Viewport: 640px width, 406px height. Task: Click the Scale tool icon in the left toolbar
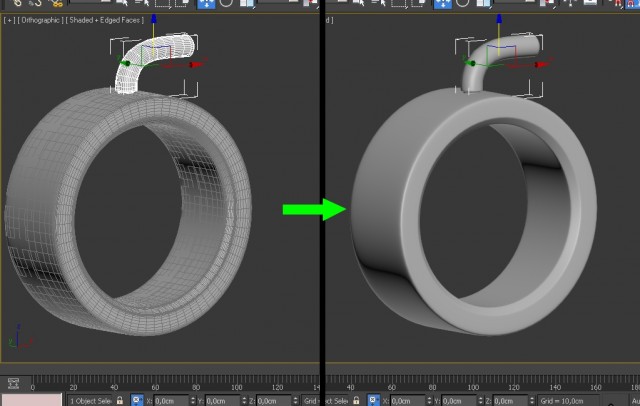pos(247,4)
